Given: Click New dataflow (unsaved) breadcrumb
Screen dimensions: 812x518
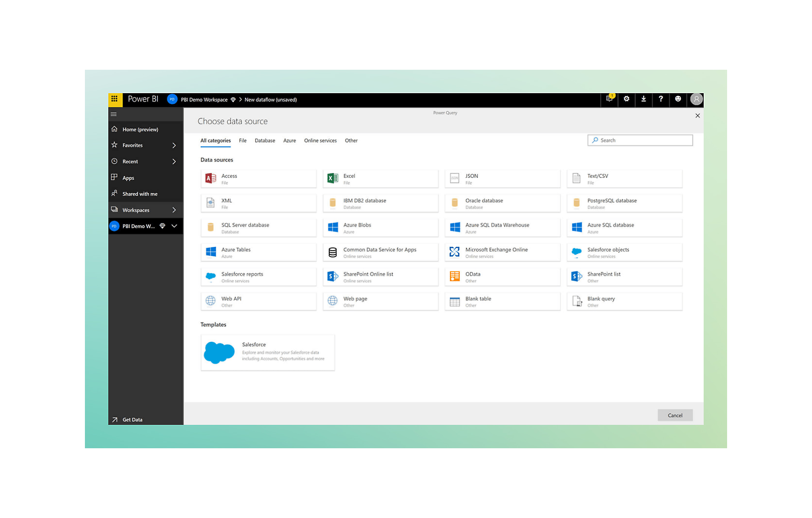Looking at the screenshot, I should click(270, 100).
